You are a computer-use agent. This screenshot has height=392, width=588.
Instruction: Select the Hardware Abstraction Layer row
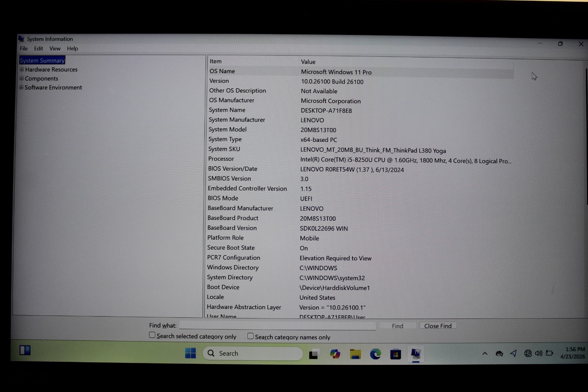click(360, 307)
